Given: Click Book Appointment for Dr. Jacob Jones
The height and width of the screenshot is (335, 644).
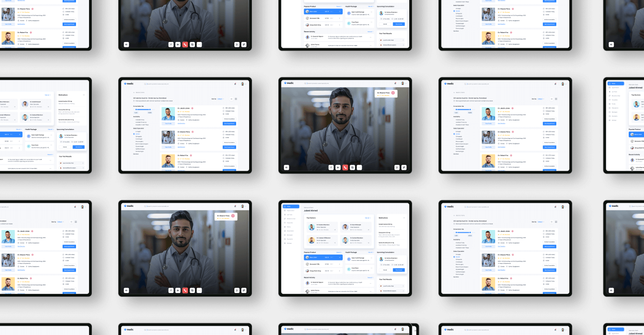Looking at the screenshot, I should 229,123.
